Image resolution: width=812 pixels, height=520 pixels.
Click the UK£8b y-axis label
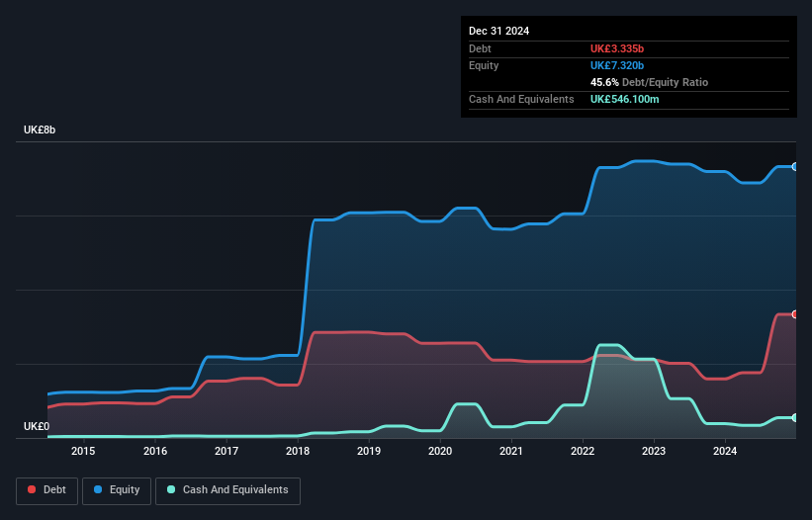pyautogui.click(x=40, y=130)
